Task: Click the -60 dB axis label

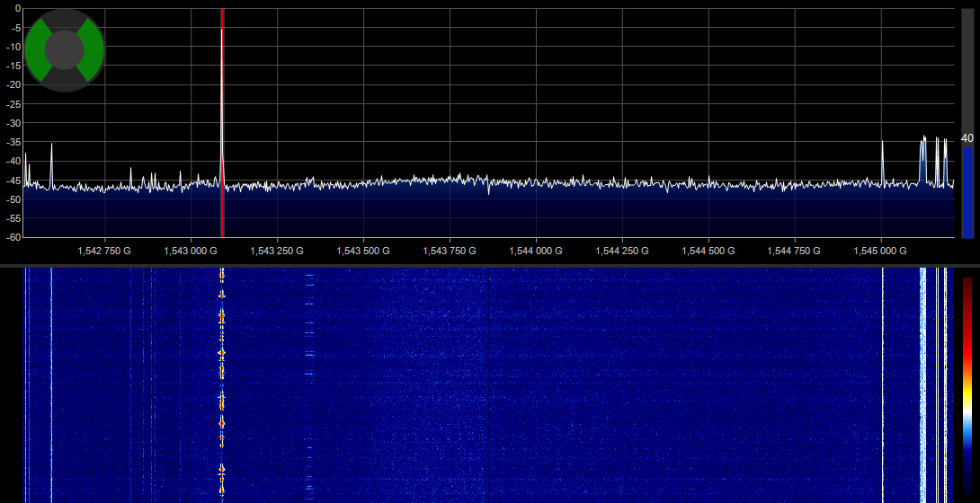Action: (13, 237)
